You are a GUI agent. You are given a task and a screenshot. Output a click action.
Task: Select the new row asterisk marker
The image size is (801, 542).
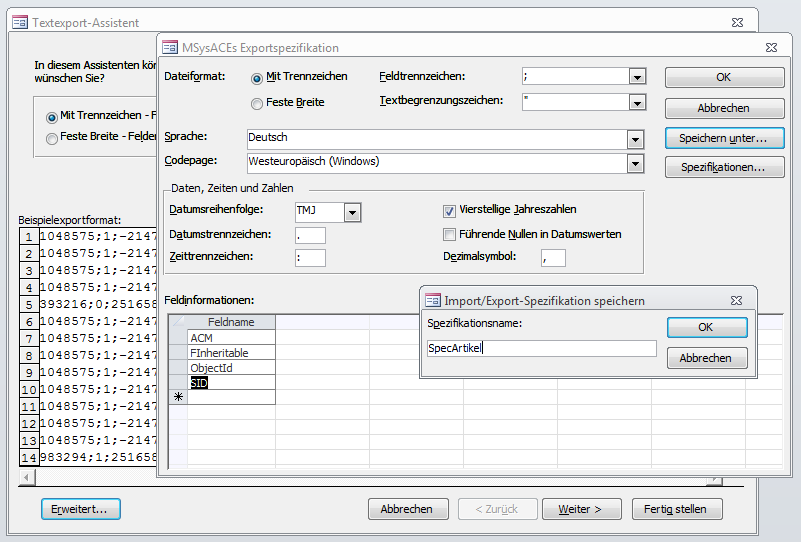[179, 397]
